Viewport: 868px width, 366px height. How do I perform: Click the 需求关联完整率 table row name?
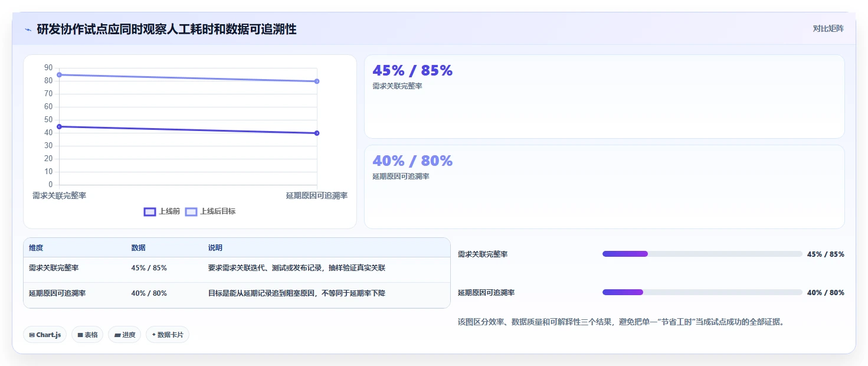(54, 268)
